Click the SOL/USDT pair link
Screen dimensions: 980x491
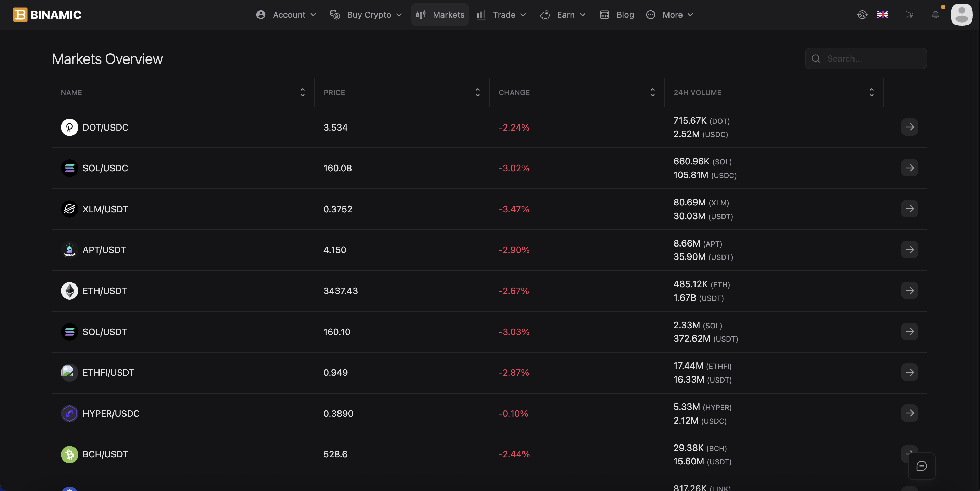105,332
